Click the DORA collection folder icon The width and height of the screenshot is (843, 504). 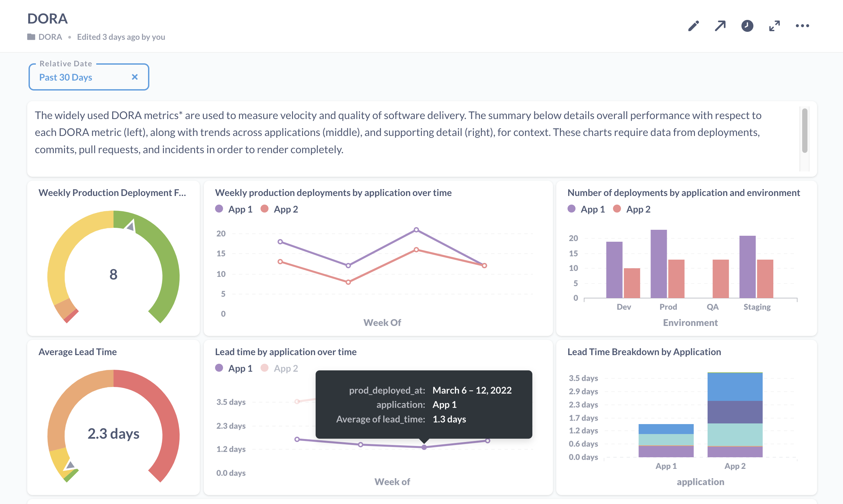click(x=31, y=37)
